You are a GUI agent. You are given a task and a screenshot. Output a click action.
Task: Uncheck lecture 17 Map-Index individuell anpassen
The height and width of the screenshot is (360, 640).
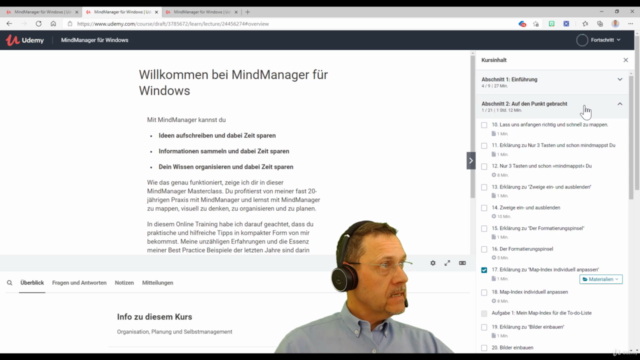point(484,270)
